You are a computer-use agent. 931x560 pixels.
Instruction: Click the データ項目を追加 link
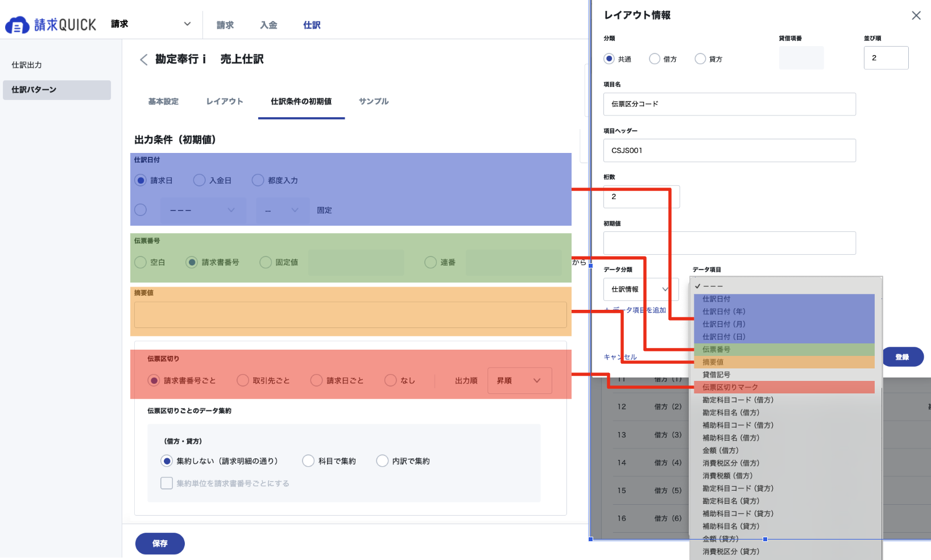635,310
